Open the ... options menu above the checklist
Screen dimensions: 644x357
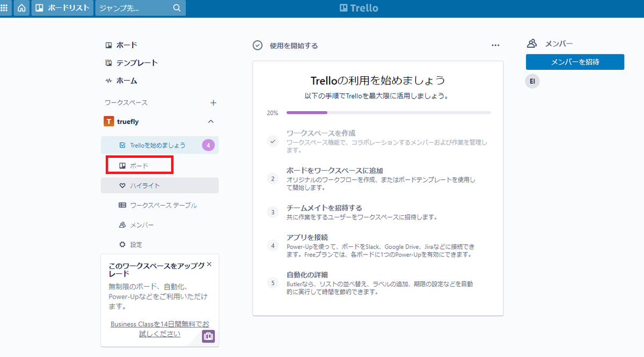[495, 46]
